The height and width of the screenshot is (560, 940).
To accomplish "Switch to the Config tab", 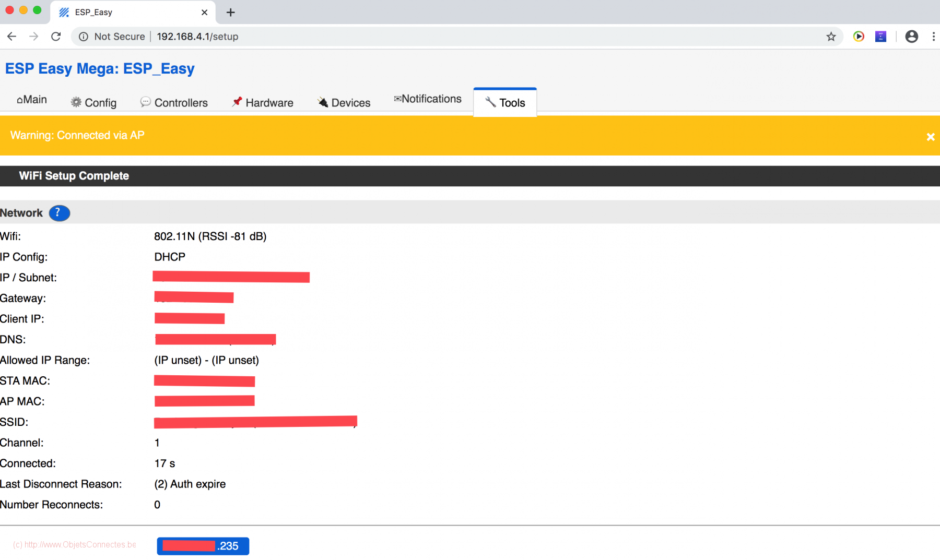I will 93,103.
